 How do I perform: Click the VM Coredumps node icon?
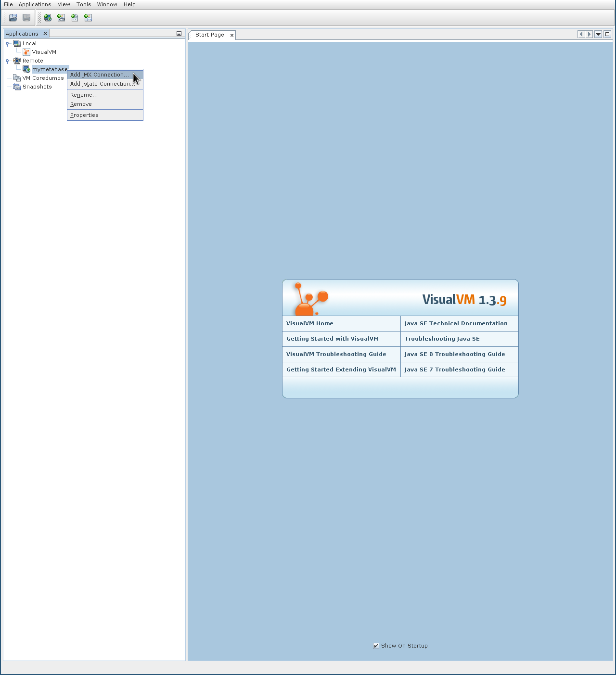pos(17,78)
